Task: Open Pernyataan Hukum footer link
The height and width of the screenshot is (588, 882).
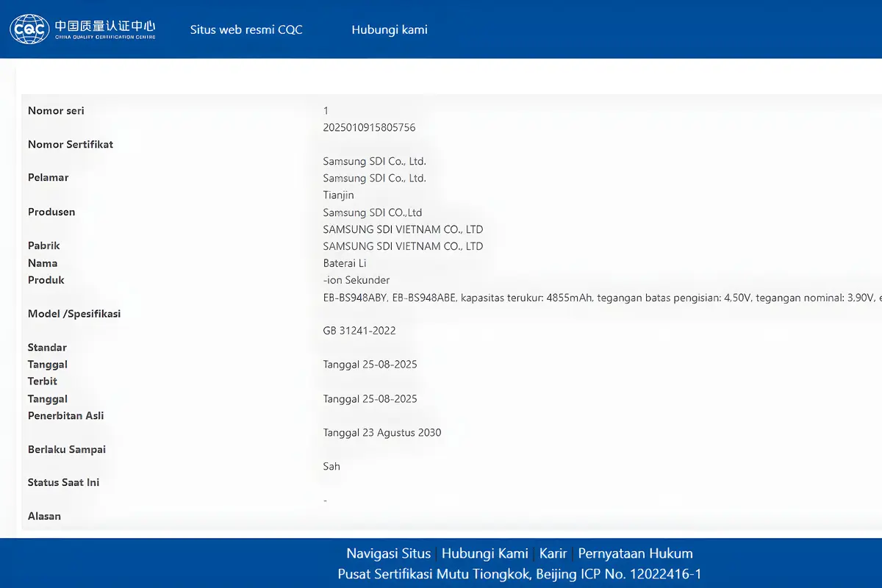Action: pyautogui.click(x=636, y=553)
